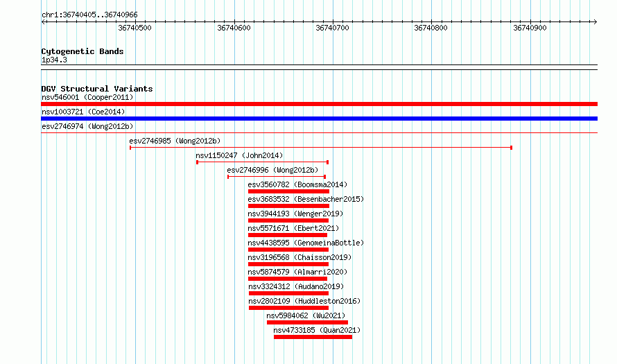617x364 pixels.
Task: Select the 1p34.3 cytogenetic band bar
Action: point(319,67)
